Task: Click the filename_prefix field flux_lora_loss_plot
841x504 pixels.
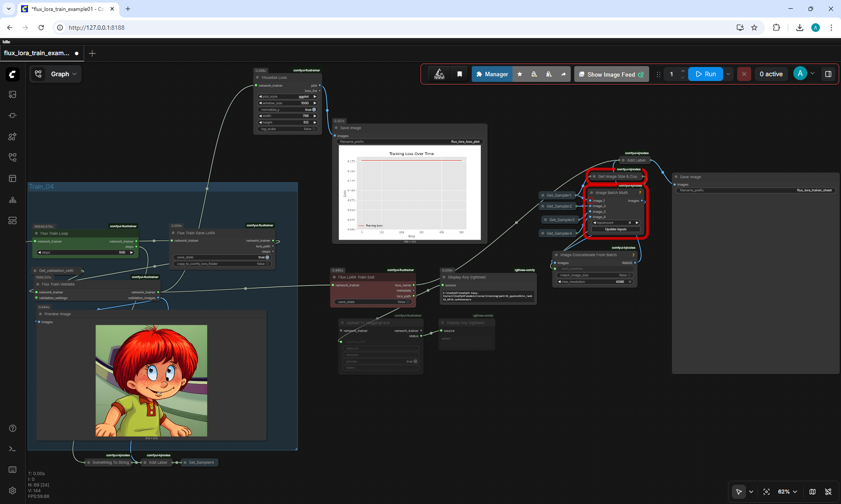Action: pos(410,141)
